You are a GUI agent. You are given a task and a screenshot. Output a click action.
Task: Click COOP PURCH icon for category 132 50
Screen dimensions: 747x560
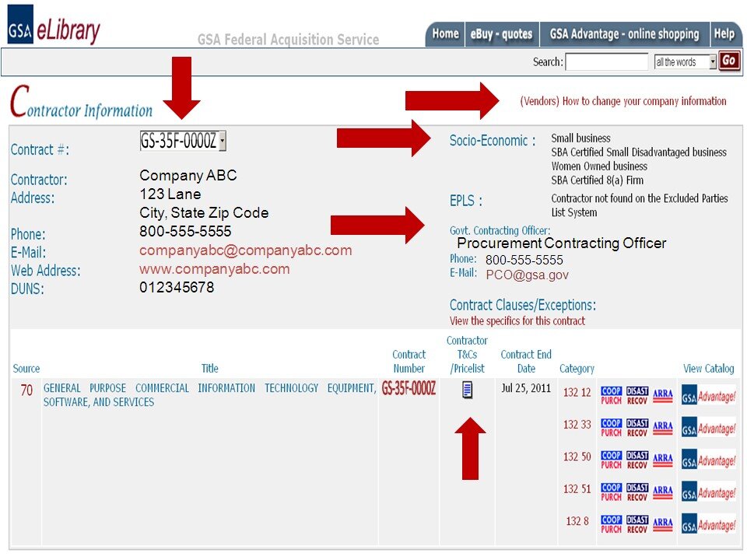pyautogui.click(x=612, y=460)
